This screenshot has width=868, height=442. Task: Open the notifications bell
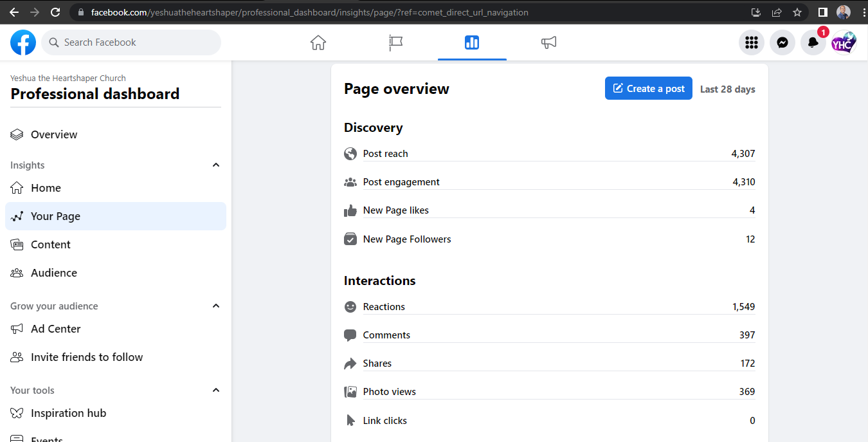click(813, 42)
